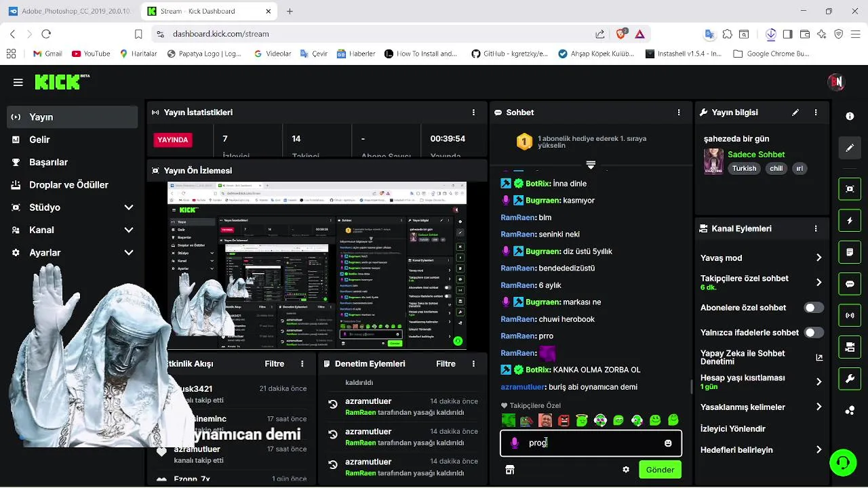Open Kanal Eylemleri three-dot menu
The image size is (868, 488).
point(816,228)
